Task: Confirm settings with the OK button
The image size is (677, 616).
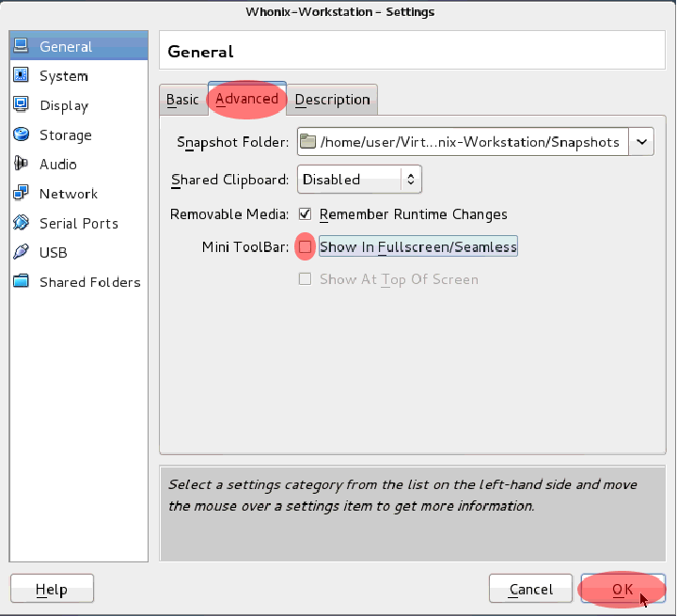Action: [622, 589]
